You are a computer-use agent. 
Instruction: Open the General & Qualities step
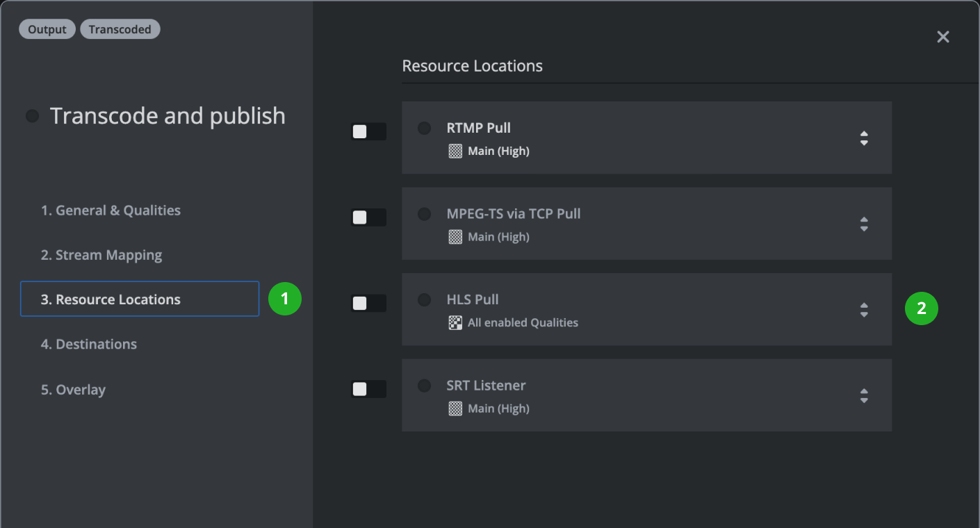(x=111, y=210)
